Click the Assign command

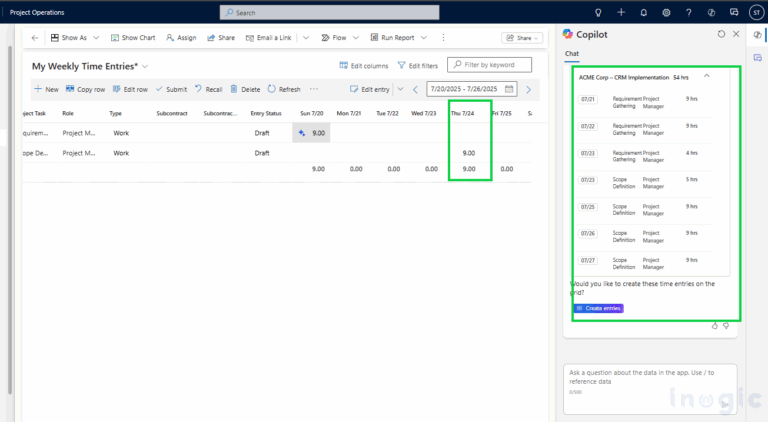[x=181, y=38]
